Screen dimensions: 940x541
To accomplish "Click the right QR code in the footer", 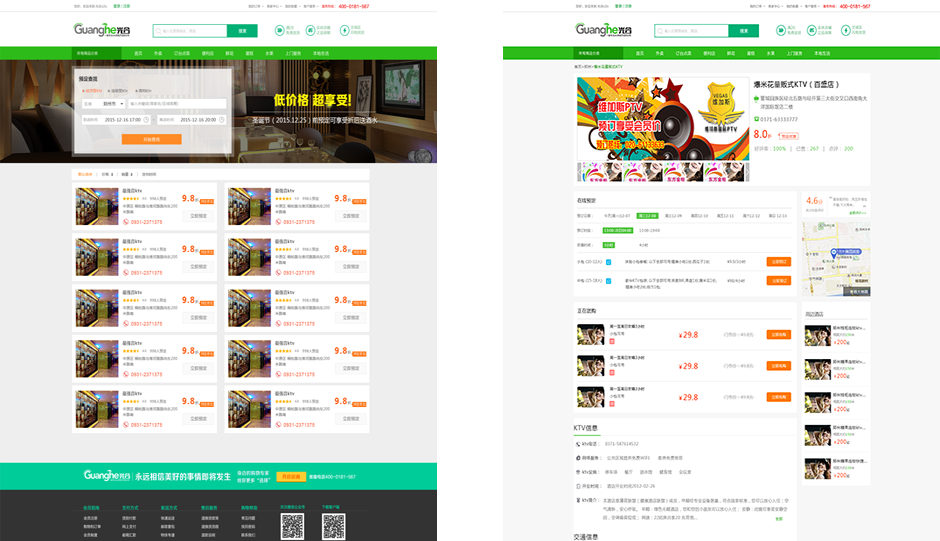I will (x=333, y=526).
